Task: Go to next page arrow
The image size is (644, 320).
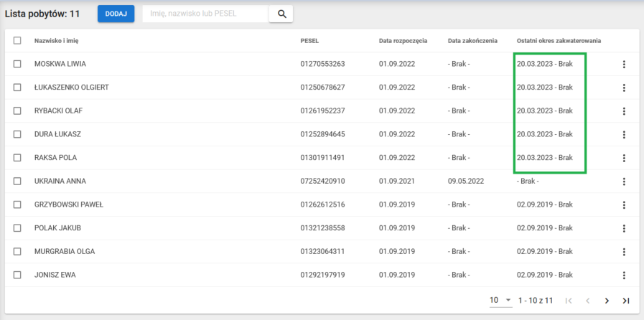Action: 607,301
